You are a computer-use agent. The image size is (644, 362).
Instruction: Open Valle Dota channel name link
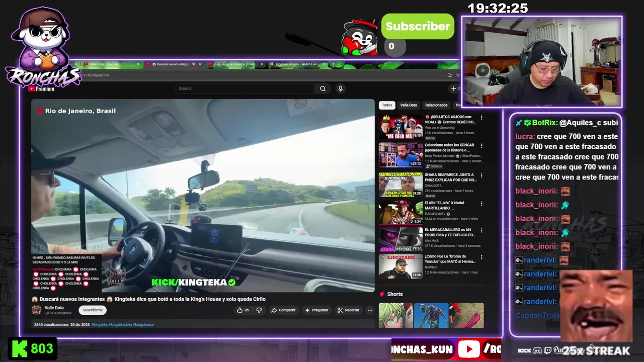coord(54,308)
